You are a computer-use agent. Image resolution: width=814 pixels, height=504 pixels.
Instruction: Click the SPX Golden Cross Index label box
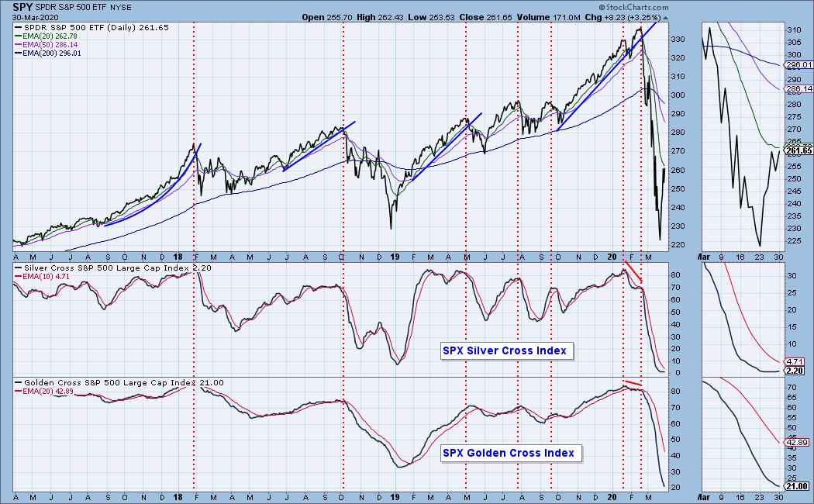point(510,453)
